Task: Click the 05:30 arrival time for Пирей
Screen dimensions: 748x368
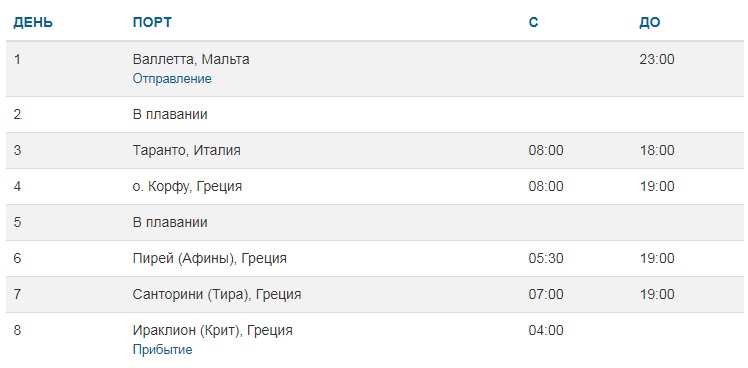Action: click(546, 259)
